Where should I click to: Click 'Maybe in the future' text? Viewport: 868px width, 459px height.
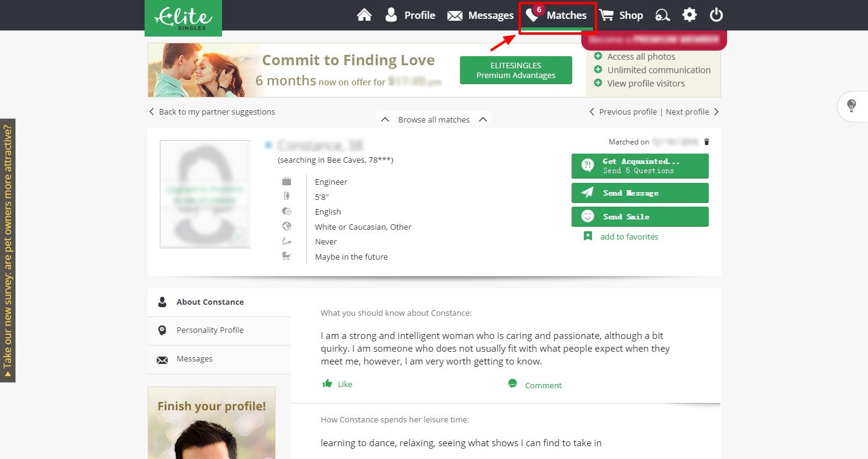coord(351,257)
